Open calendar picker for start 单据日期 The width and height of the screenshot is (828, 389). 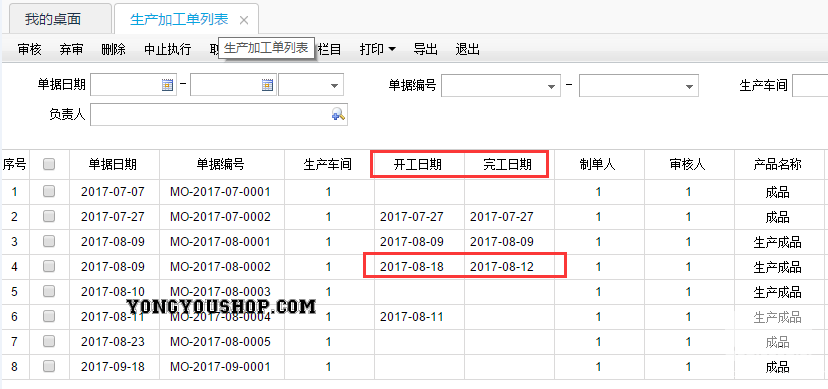click(x=167, y=85)
